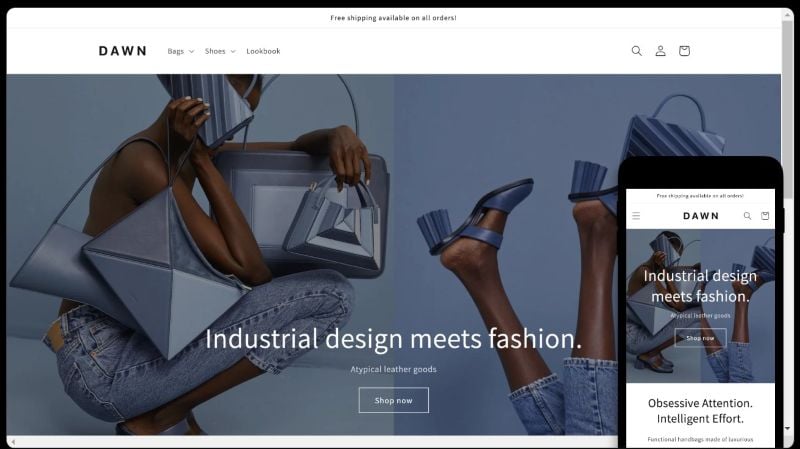Screen dimensions: 800x449
Task: Expand the Shoes dropdown menu
Action: (220, 51)
